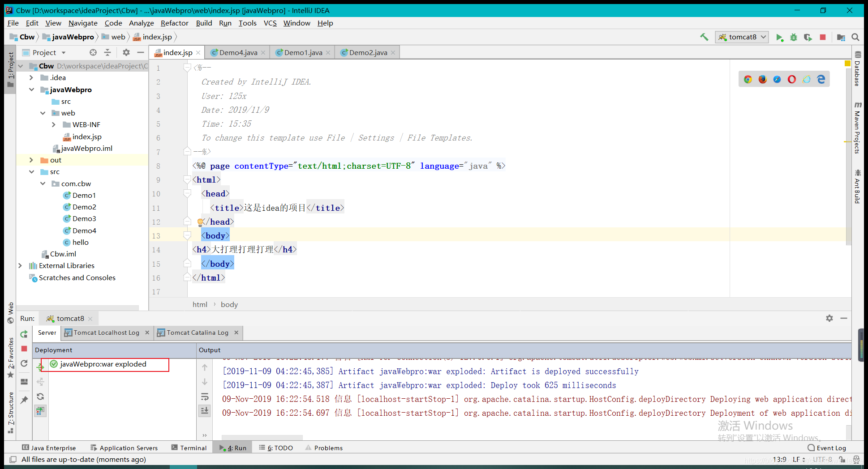Open the Analyze menu
The width and height of the screenshot is (868, 469).
point(141,23)
